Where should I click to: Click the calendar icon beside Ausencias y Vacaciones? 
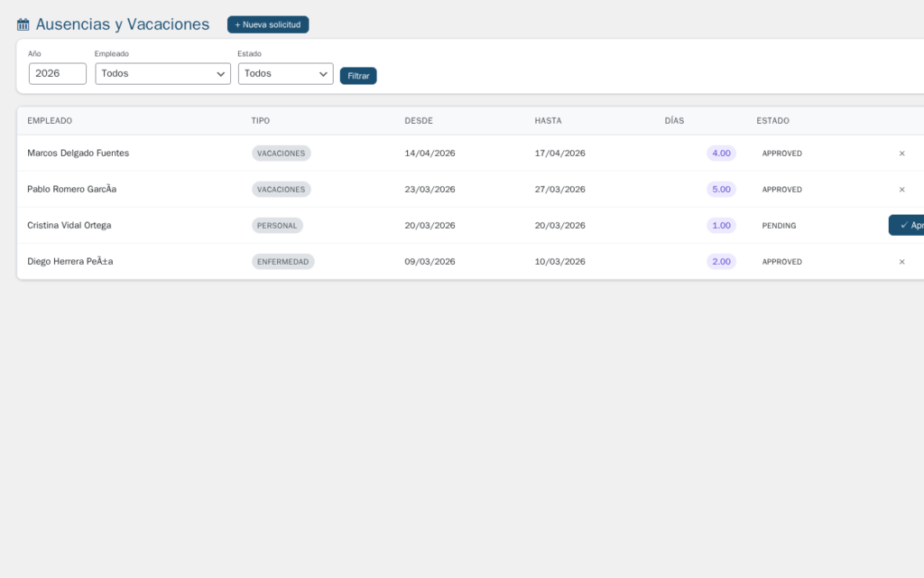(x=23, y=25)
